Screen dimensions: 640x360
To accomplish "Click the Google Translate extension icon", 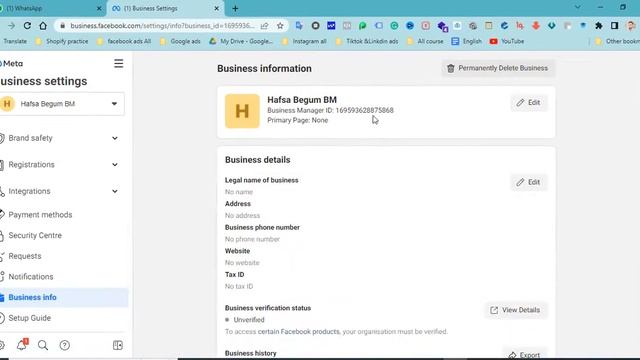I will pos(299,26).
